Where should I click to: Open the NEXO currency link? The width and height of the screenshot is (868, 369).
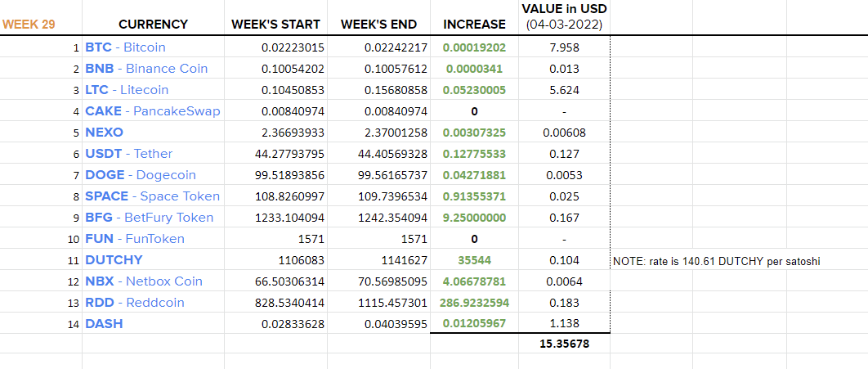coord(104,133)
